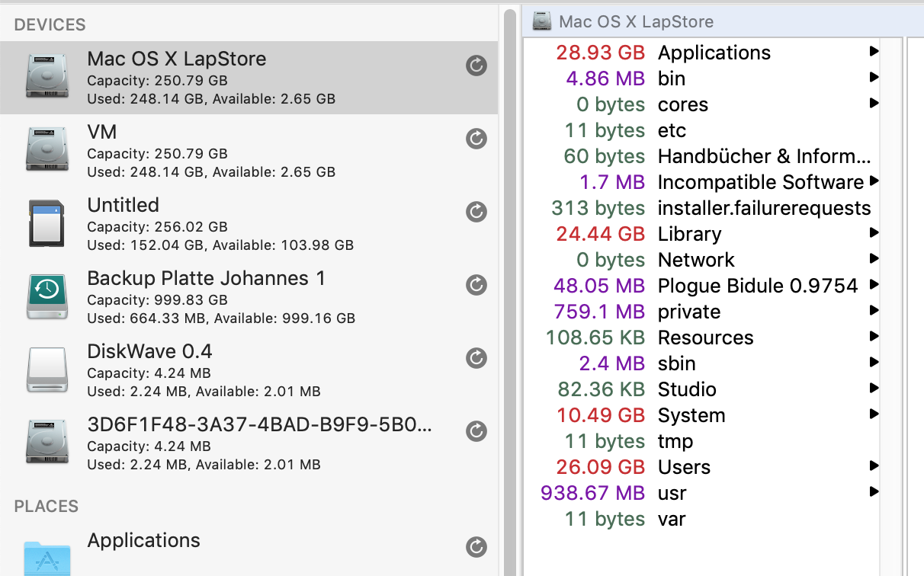924x576 pixels.
Task: Click the 28.93 GB size value
Action: click(601, 53)
